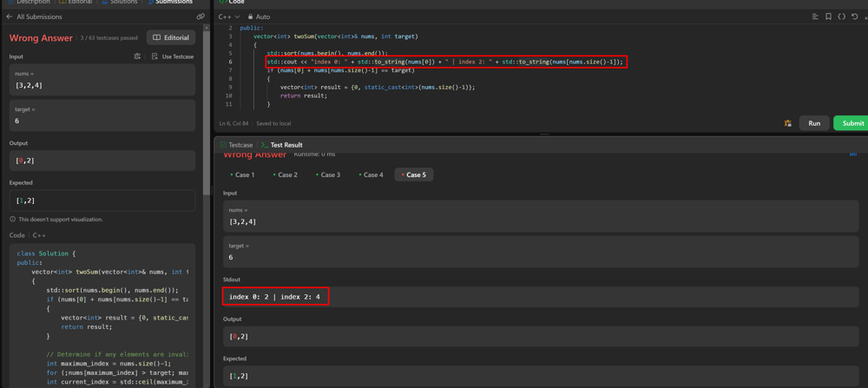Switch to the Testcase tab

point(236,145)
